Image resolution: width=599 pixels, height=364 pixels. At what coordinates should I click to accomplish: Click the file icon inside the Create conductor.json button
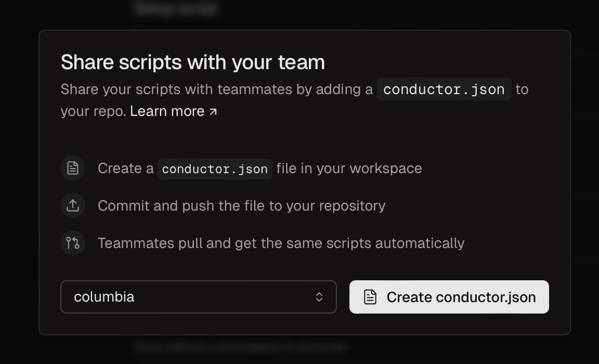click(370, 297)
